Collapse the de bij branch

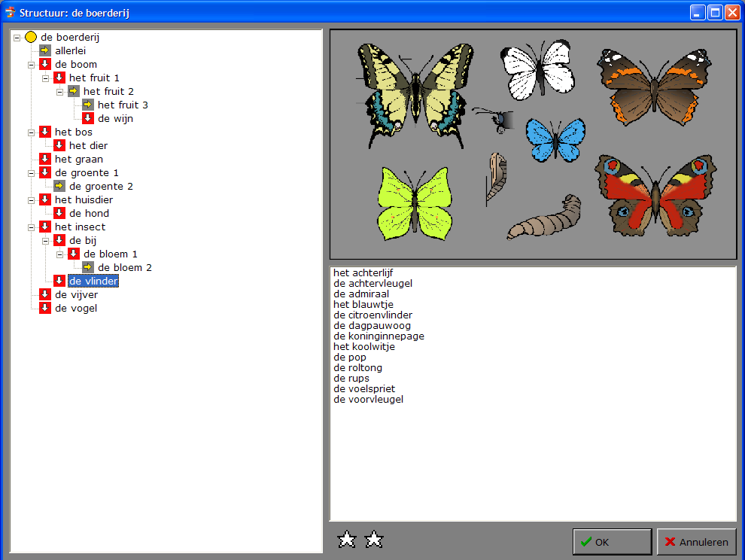point(46,241)
